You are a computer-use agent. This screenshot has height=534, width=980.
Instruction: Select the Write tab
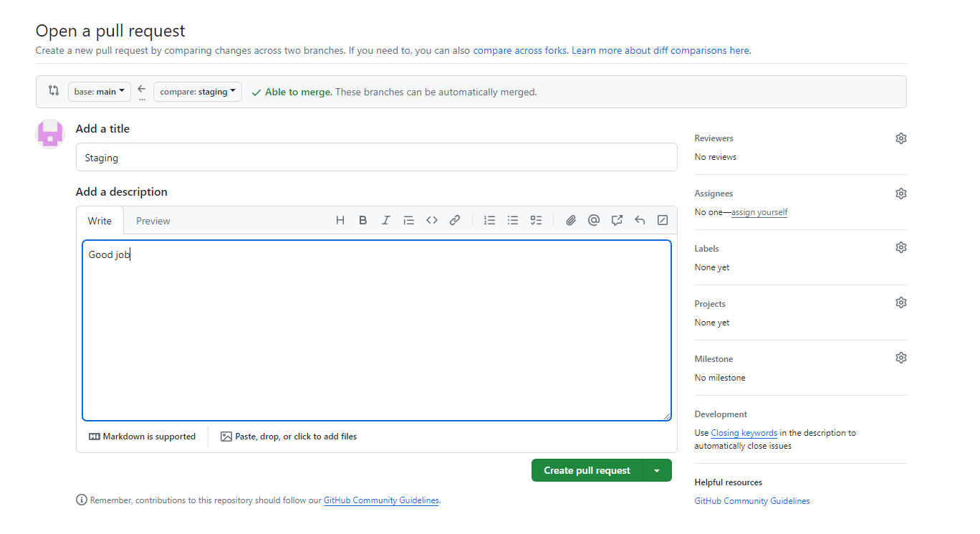pyautogui.click(x=100, y=221)
